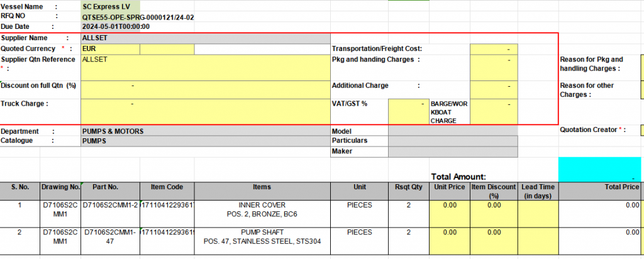Select the grey Maker value cell

pyautogui.click(x=453, y=152)
